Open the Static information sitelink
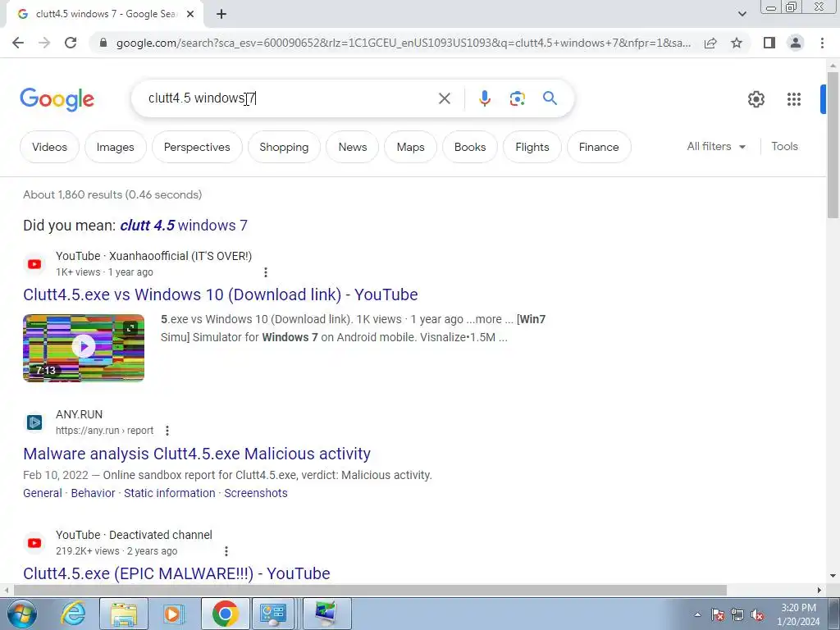This screenshot has width=840, height=630. point(169,493)
